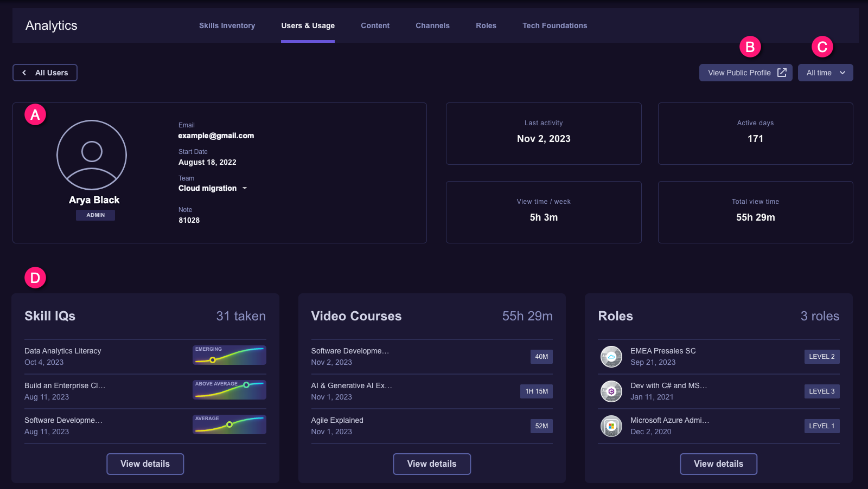Click the Above Average skill level graph
Screen dimensions: 868x489
click(x=229, y=390)
